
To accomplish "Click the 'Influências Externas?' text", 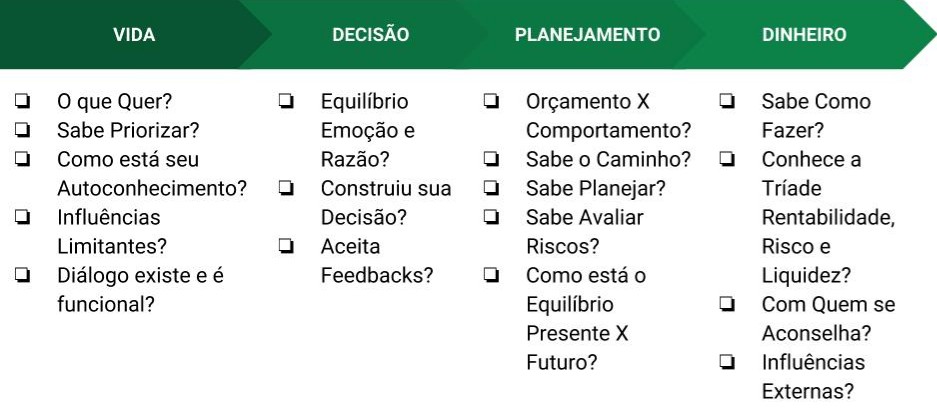I will 813,376.
